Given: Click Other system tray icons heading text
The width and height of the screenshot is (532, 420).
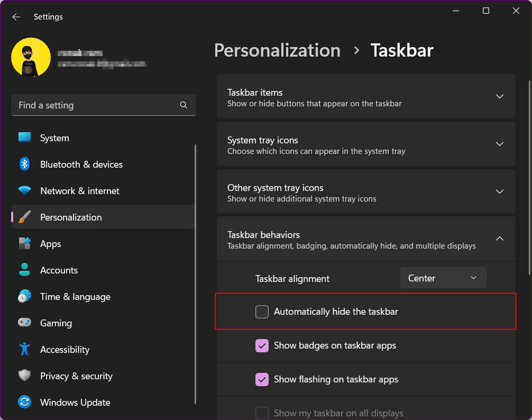Looking at the screenshot, I should 275,188.
